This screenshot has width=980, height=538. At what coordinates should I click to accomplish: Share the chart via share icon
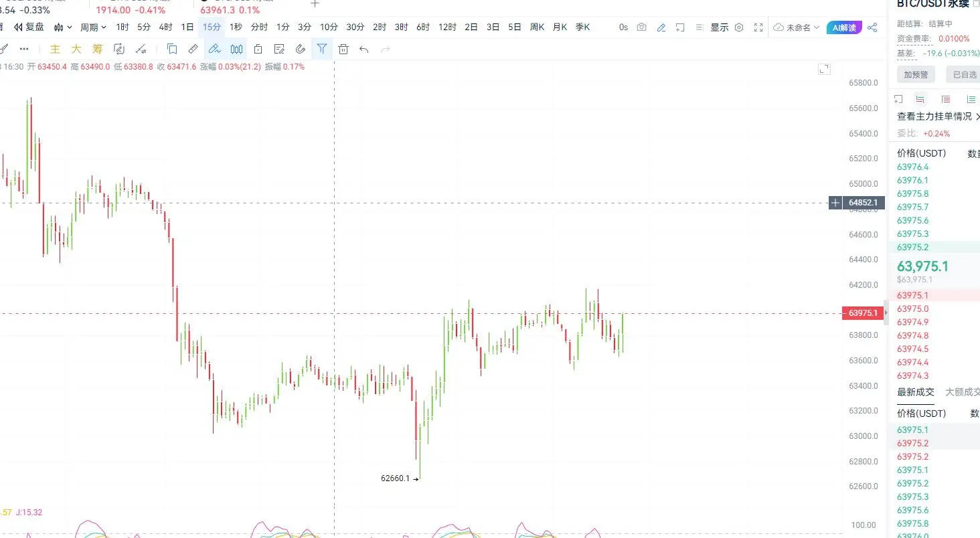(872, 27)
